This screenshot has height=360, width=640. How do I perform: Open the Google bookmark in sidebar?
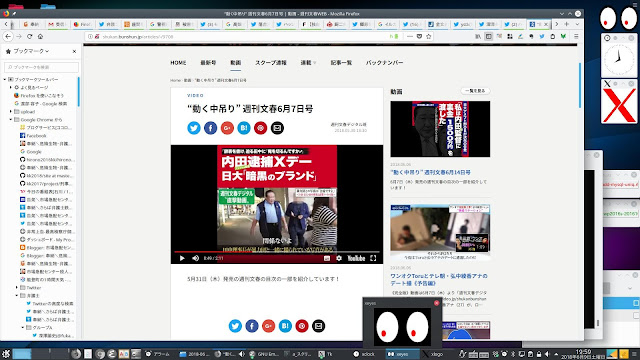(x=31, y=151)
